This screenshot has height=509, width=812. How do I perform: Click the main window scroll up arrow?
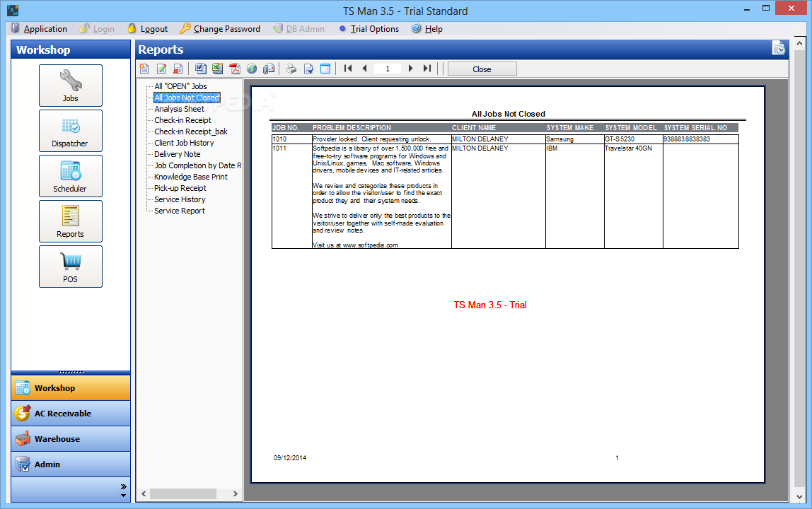[x=799, y=44]
